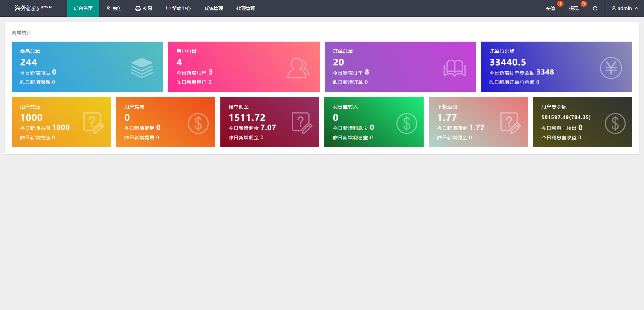Expand the admin user dropdown
This screenshot has height=310, width=644.
tap(625, 8)
